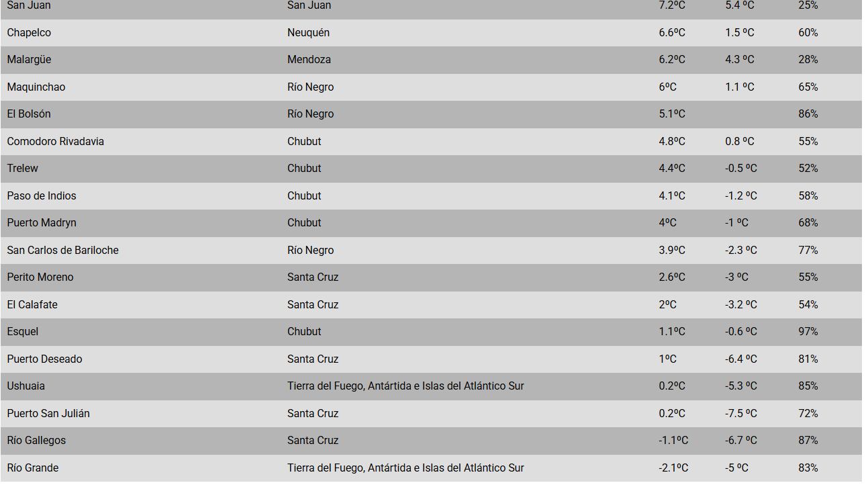Select the Comodoro Rivadavia row

pos(56,142)
